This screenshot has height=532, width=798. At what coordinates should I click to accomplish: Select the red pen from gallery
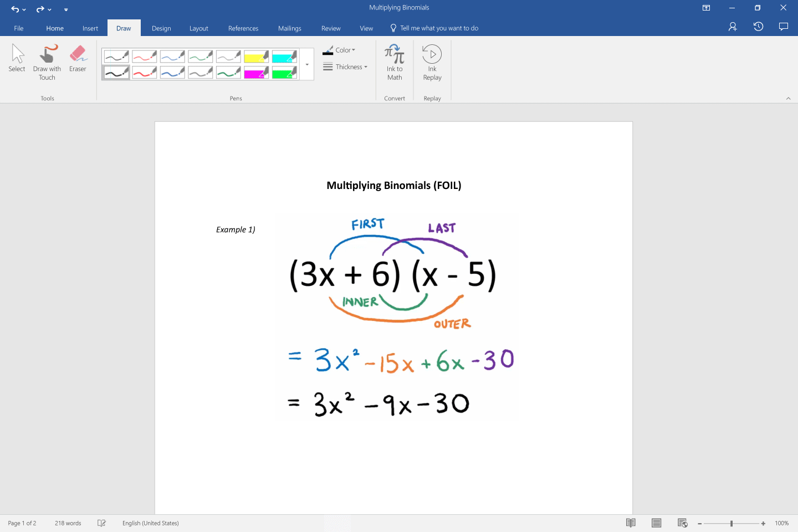point(144,56)
